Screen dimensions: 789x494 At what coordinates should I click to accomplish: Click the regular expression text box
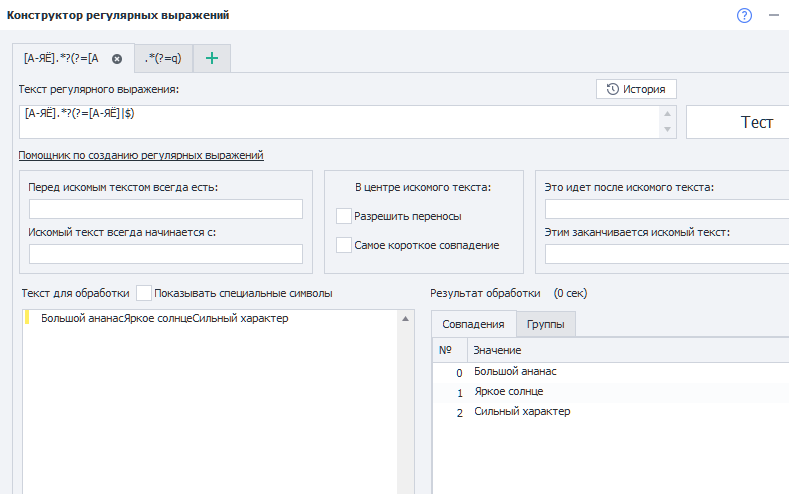click(340, 122)
